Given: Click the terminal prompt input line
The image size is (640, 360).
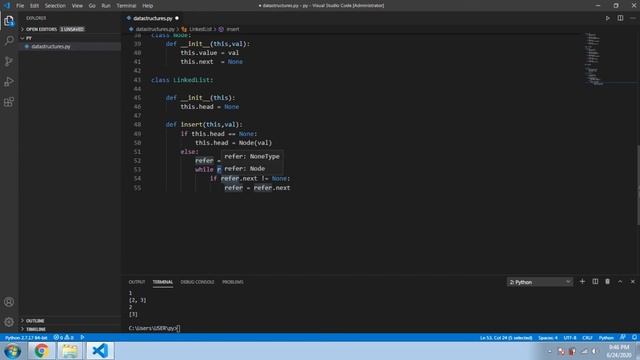Looking at the screenshot, I should click(154, 328).
